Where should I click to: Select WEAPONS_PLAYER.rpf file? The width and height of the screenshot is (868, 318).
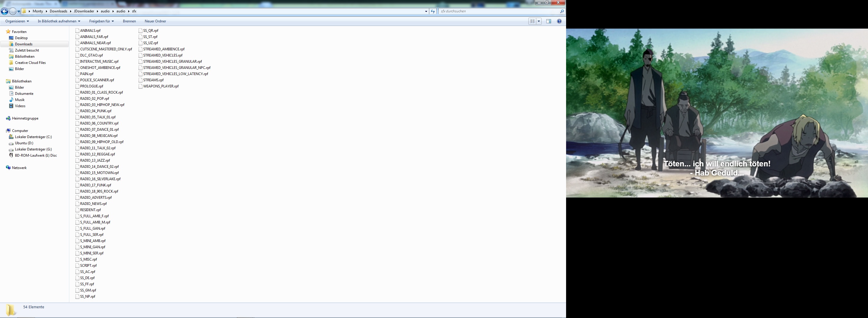click(x=161, y=86)
